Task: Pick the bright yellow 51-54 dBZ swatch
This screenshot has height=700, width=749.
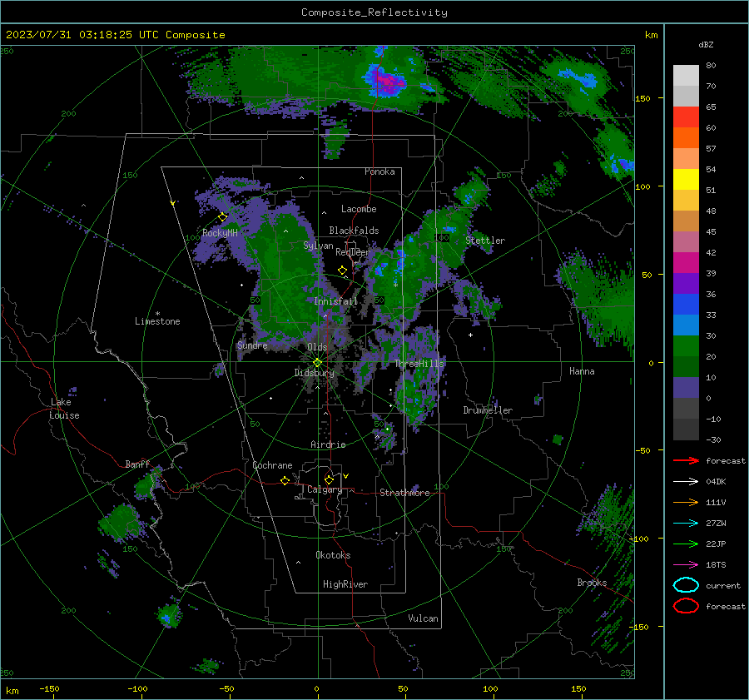Action: (x=686, y=180)
